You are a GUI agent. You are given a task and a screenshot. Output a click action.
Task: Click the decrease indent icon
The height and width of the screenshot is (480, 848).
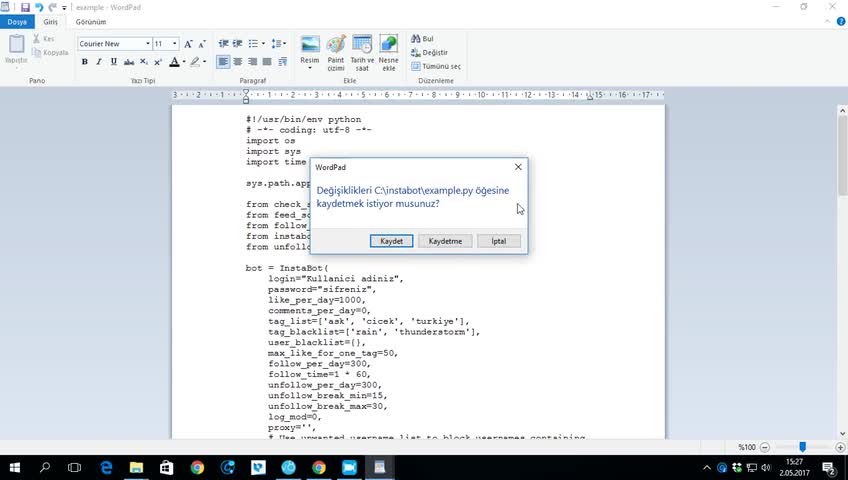[x=223, y=43]
